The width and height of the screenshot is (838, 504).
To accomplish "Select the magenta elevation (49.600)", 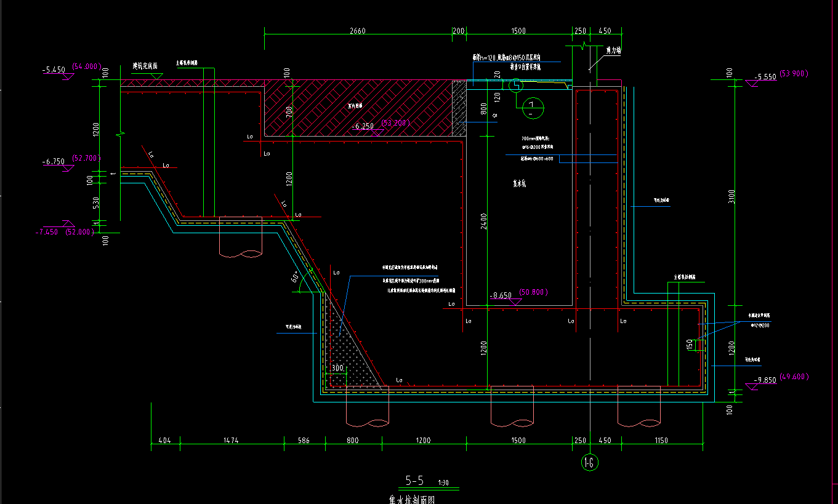I will pos(794,376).
